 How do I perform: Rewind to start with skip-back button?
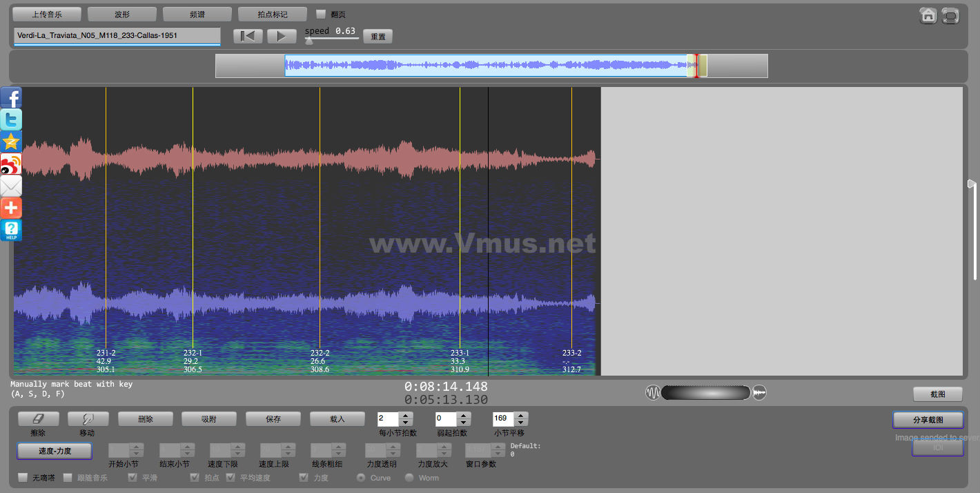pos(247,36)
